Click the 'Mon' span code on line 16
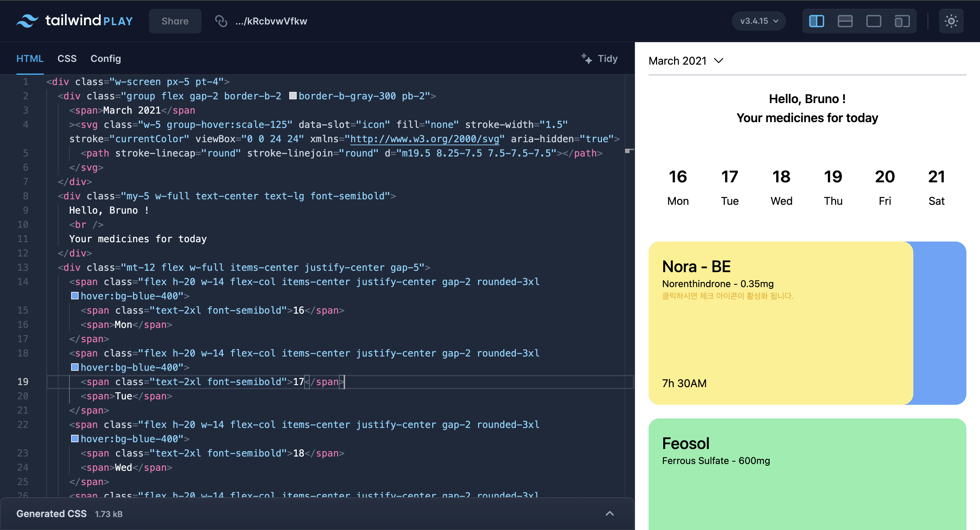 pyautogui.click(x=126, y=325)
